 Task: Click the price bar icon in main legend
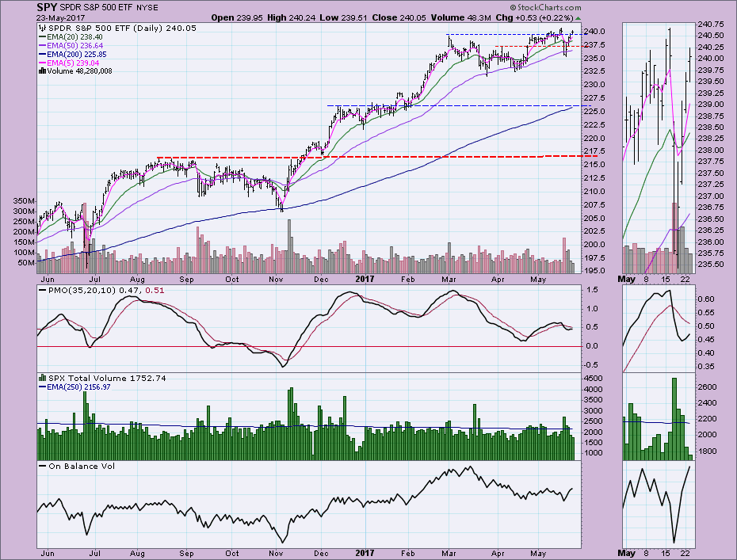pyautogui.click(x=43, y=29)
